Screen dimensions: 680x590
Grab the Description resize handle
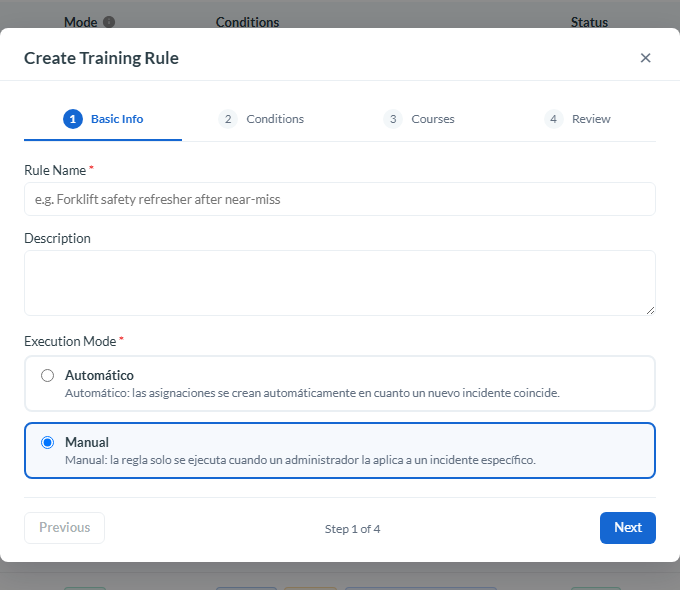[650, 310]
